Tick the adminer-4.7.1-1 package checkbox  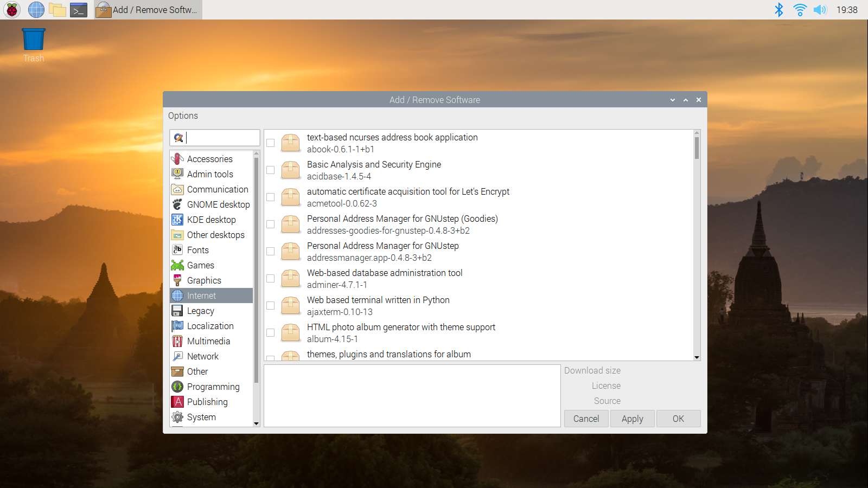point(271,279)
